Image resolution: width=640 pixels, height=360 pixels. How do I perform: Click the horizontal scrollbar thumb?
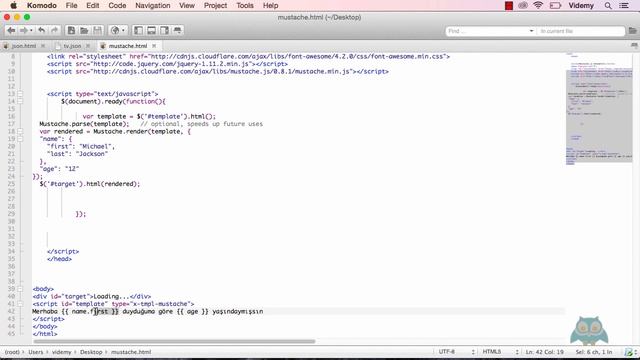(174, 341)
